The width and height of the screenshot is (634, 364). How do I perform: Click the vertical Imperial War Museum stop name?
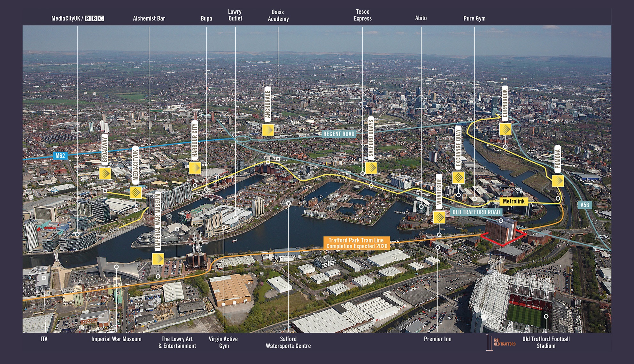[x=158, y=221]
